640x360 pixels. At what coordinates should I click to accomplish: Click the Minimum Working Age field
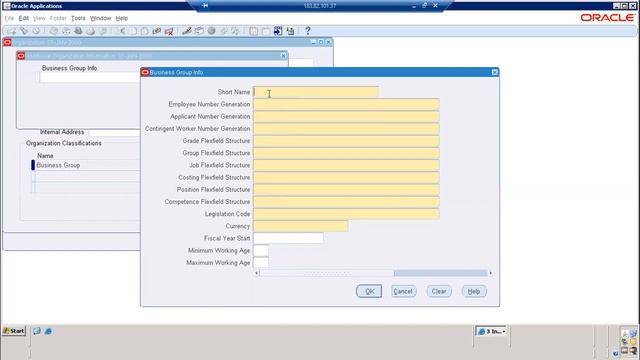(261, 251)
